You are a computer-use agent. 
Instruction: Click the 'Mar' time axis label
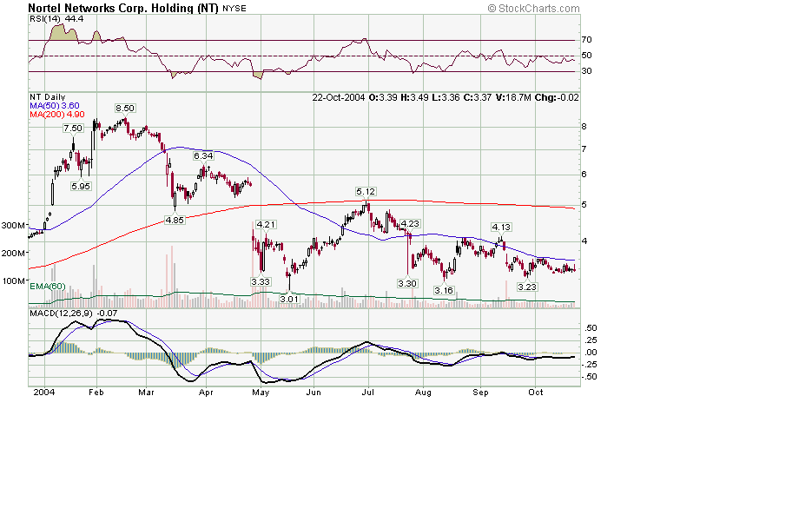pyautogui.click(x=147, y=393)
